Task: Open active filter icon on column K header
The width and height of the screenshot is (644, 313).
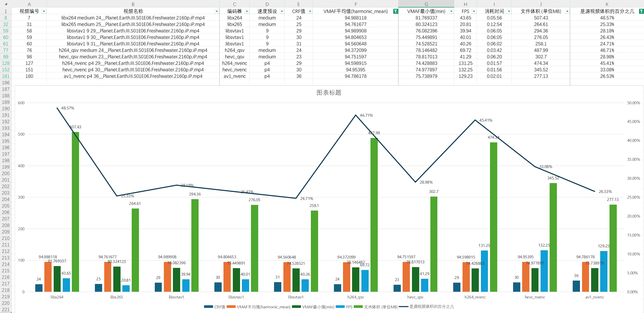Action: pos(641,11)
